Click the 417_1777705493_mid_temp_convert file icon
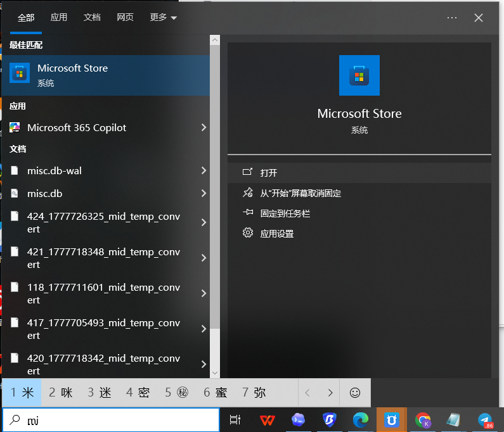 pos(15,322)
